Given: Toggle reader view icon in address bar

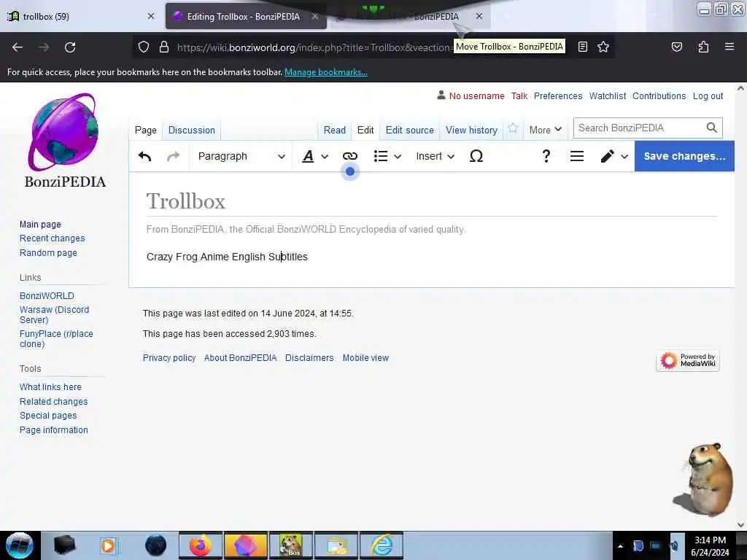Looking at the screenshot, I should tap(582, 47).
